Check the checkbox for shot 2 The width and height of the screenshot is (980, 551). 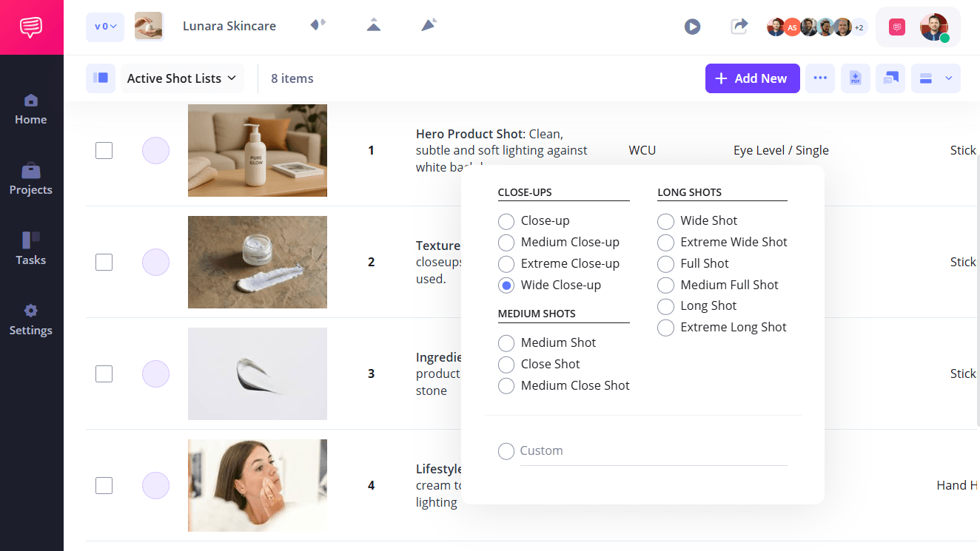point(104,262)
